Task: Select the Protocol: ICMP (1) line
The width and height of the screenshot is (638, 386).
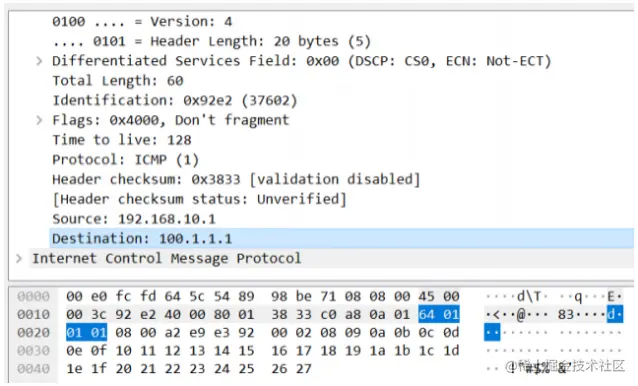Action: (x=125, y=160)
